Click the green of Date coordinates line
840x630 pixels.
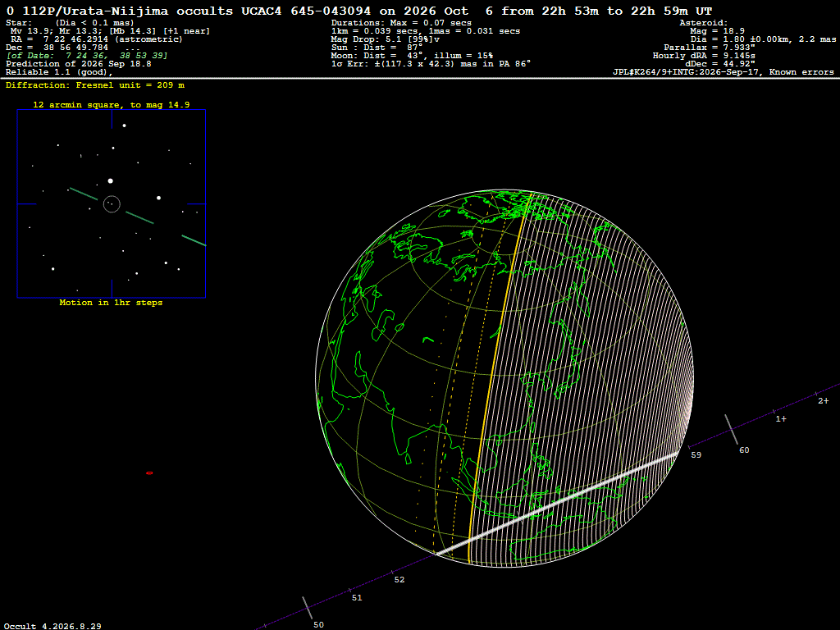(x=87, y=56)
